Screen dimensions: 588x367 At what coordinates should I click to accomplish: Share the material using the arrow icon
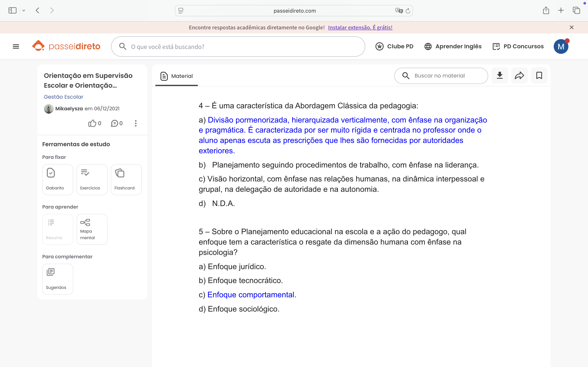point(519,75)
